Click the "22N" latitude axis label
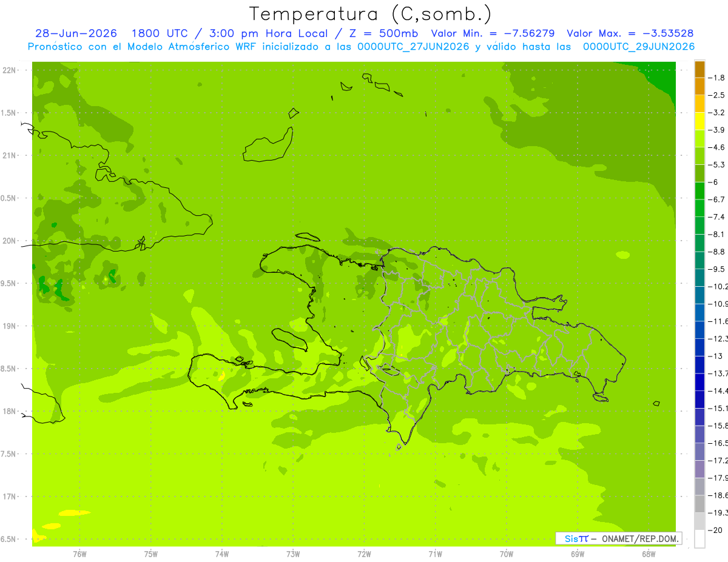The image size is (728, 562). pyautogui.click(x=9, y=70)
